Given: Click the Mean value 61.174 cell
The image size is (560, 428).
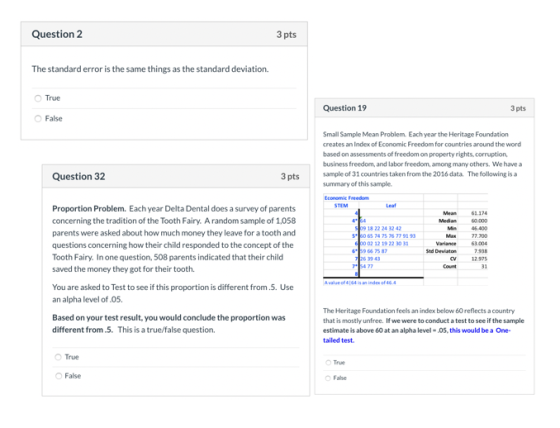Looking at the screenshot, I should pyautogui.click(x=479, y=213).
